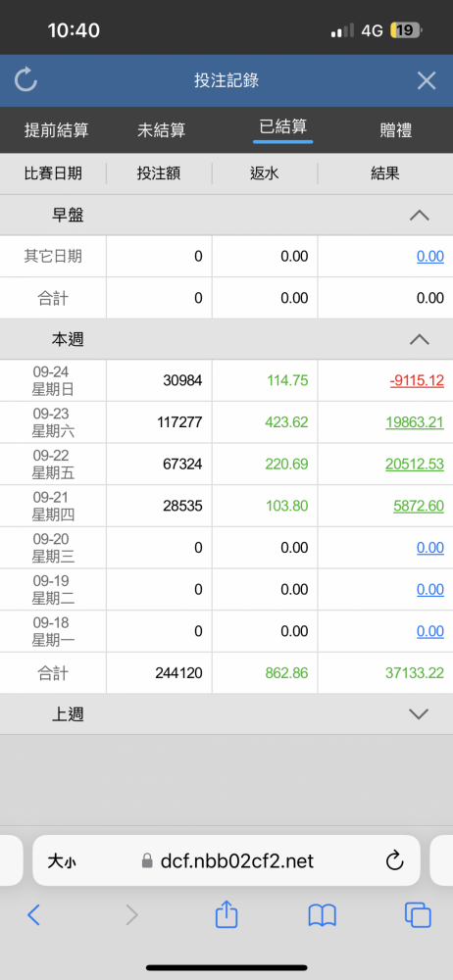Tap the Safari reload page icon

tap(395, 861)
